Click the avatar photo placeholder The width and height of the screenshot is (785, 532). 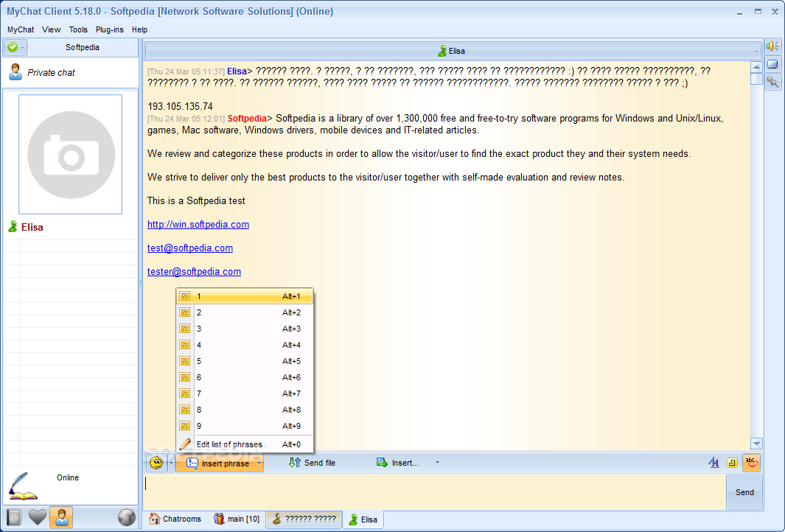click(x=71, y=154)
